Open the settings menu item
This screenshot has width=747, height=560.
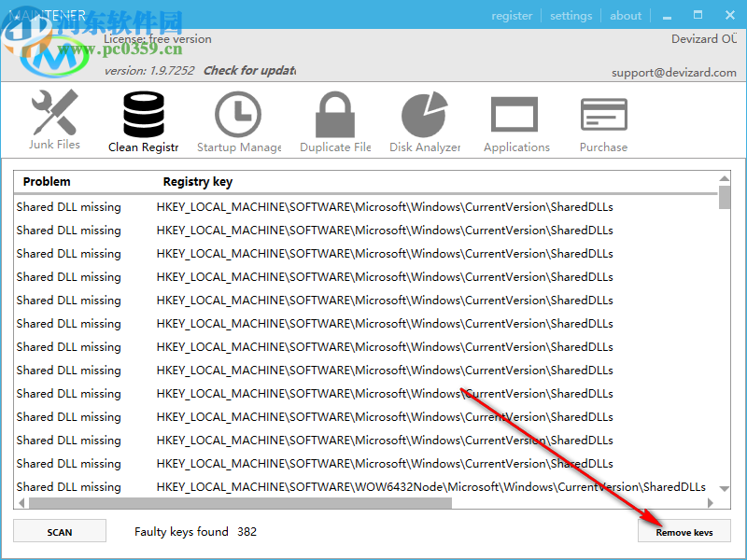pos(571,16)
